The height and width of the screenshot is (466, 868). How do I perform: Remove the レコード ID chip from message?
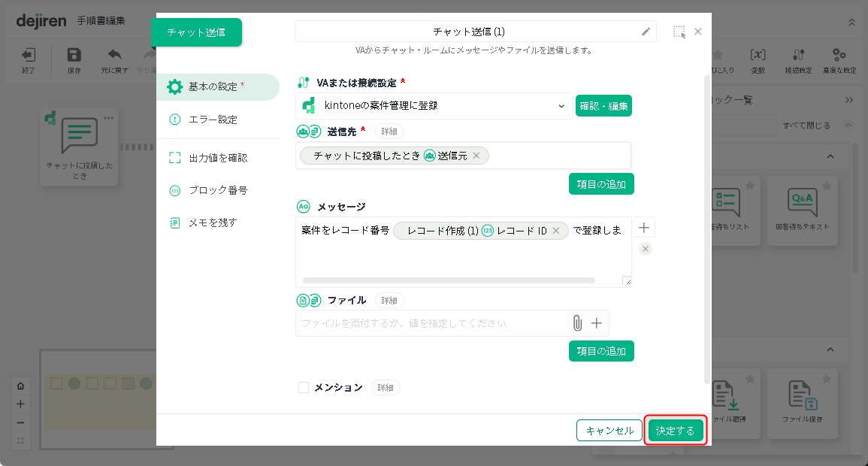[556, 231]
